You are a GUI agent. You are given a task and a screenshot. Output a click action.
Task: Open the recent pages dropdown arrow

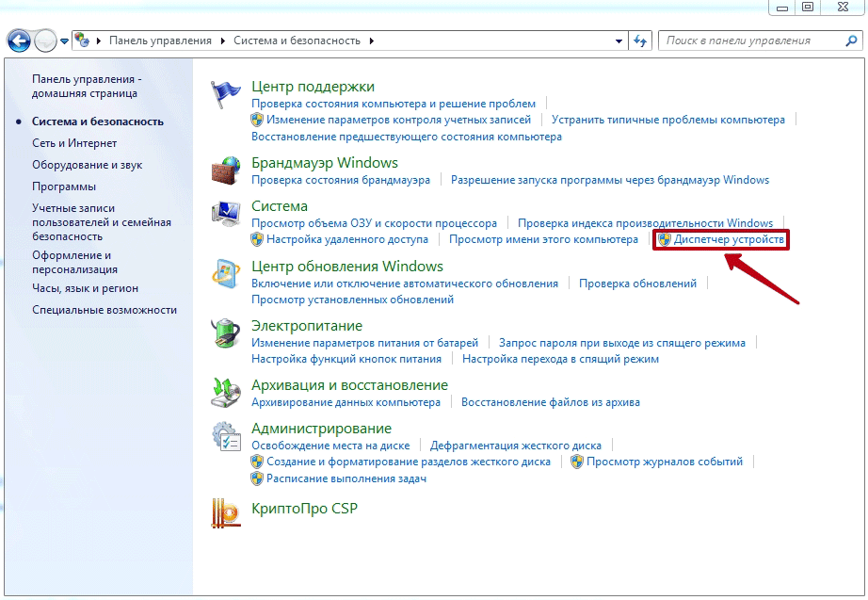tap(64, 41)
